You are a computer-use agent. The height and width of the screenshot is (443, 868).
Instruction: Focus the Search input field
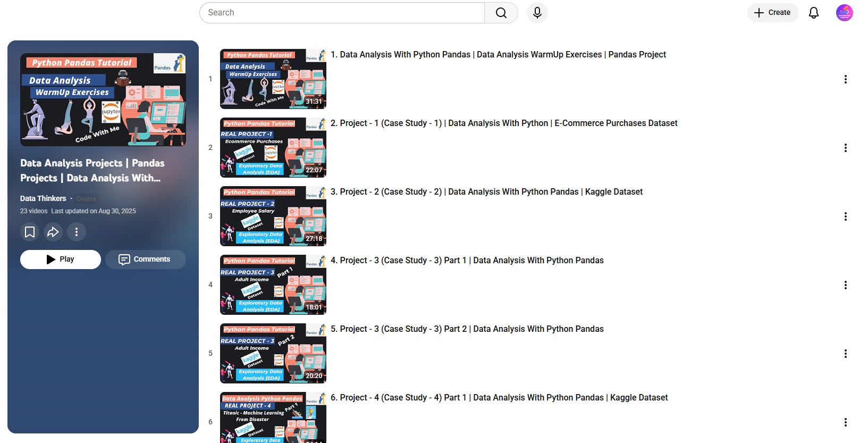tap(342, 13)
